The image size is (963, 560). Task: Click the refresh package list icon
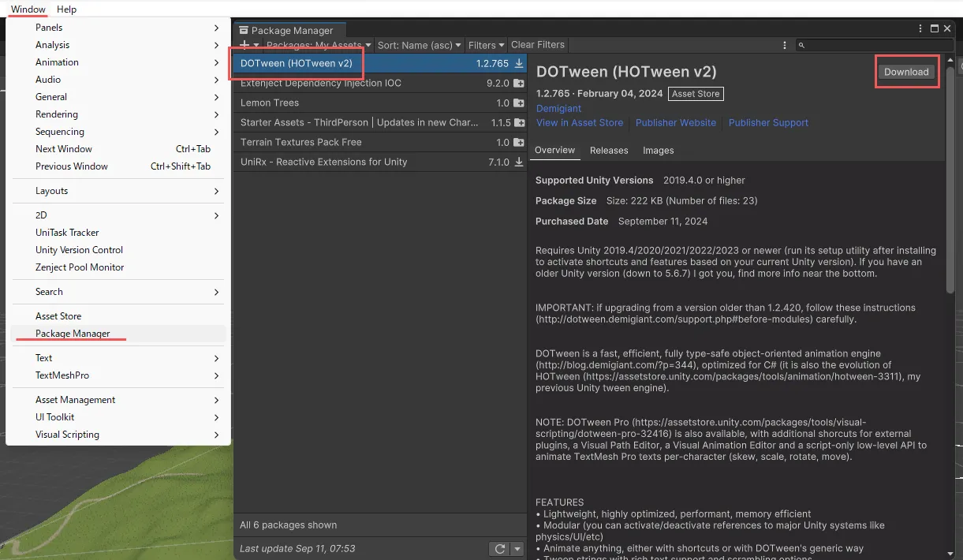point(499,549)
